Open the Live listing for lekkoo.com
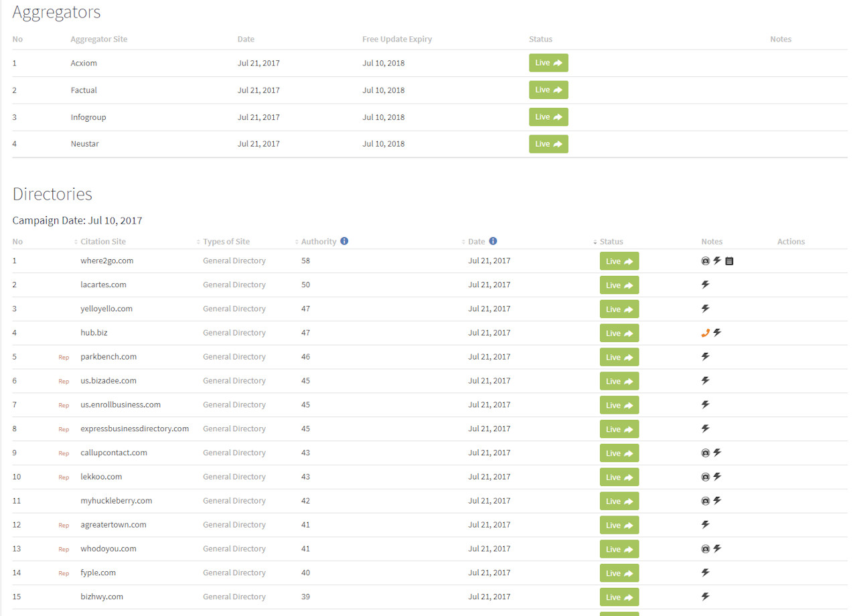Screen dimensions: 857x616 point(619,477)
